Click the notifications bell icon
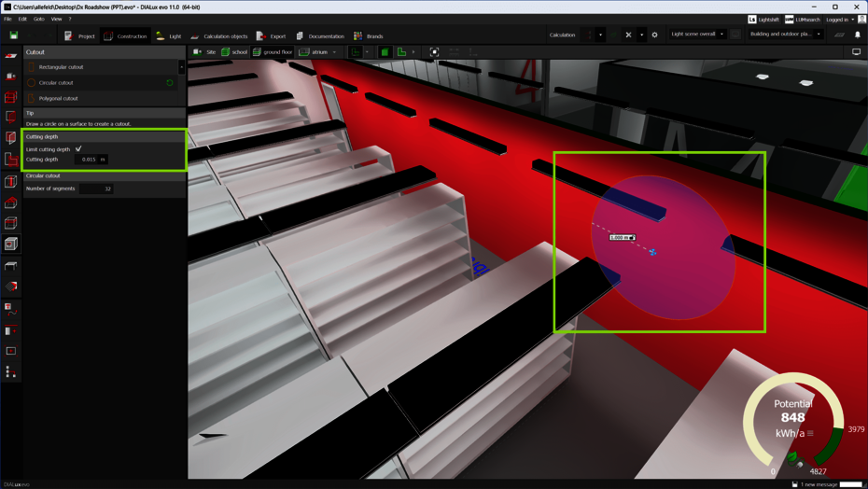The width and height of the screenshot is (868, 489). [858, 35]
